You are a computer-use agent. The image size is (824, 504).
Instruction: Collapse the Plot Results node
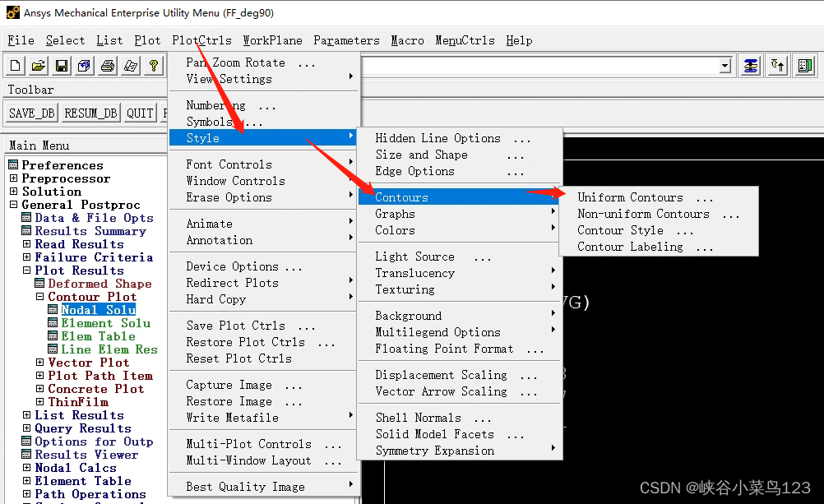pyautogui.click(x=27, y=270)
